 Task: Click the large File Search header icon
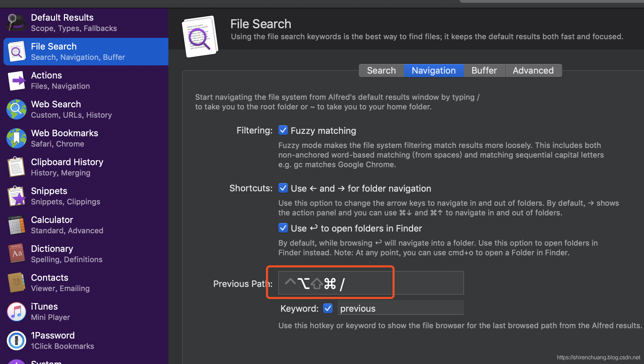(x=200, y=36)
